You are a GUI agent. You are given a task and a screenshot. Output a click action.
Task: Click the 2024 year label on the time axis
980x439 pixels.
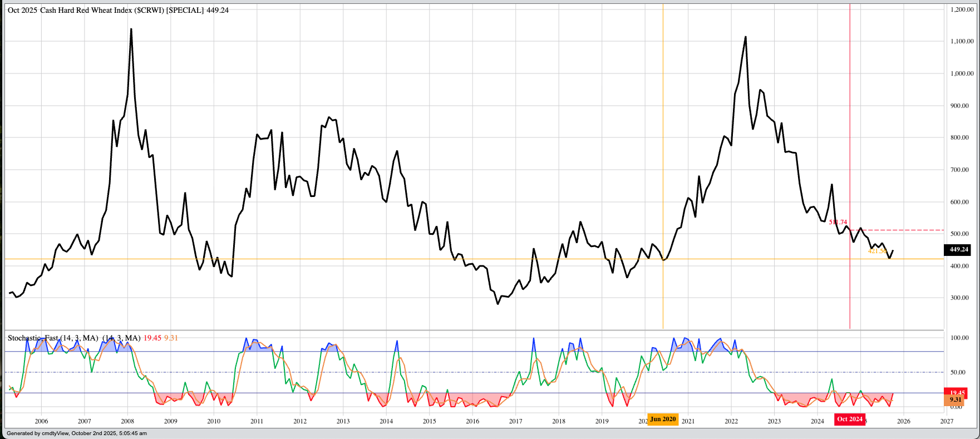pos(818,421)
